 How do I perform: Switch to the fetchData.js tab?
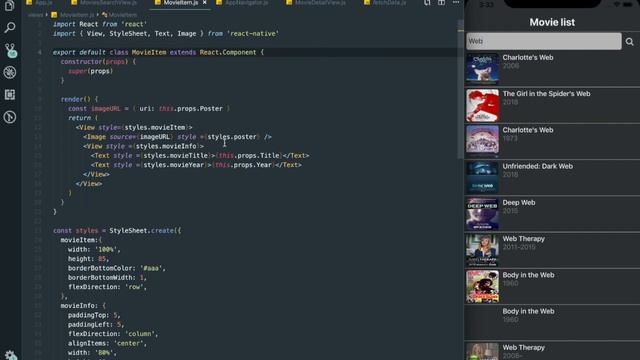(385, 2)
